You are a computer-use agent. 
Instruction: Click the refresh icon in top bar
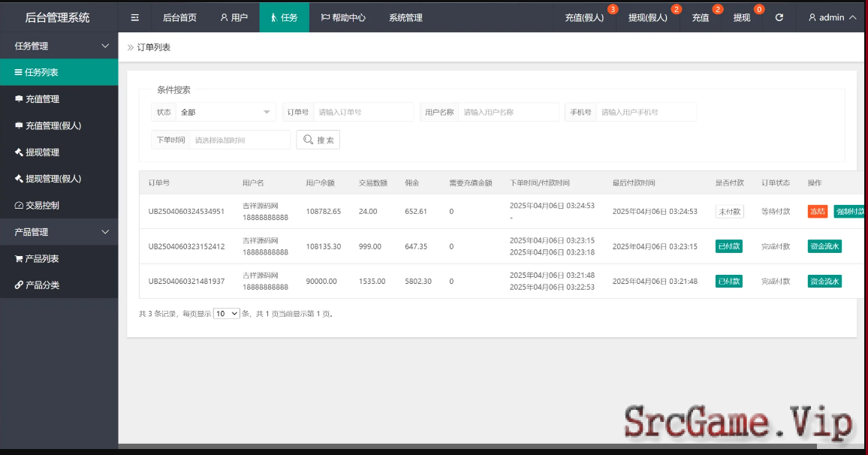779,18
